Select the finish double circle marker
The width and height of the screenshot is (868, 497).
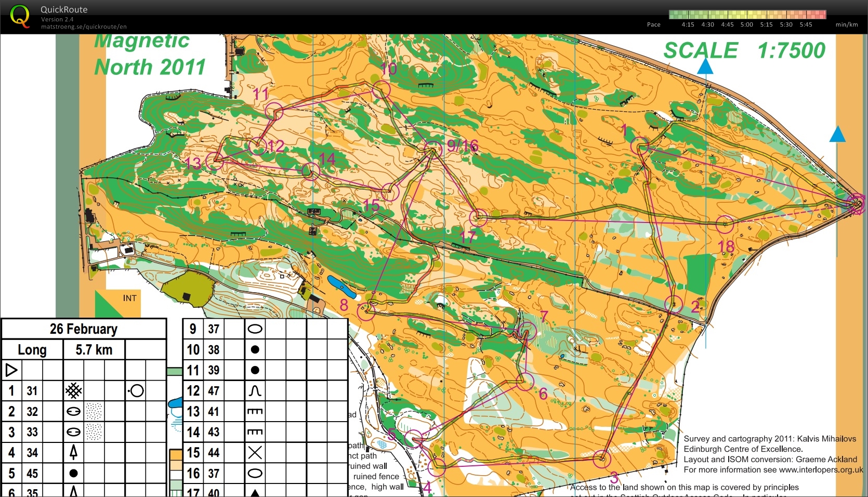pos(856,204)
